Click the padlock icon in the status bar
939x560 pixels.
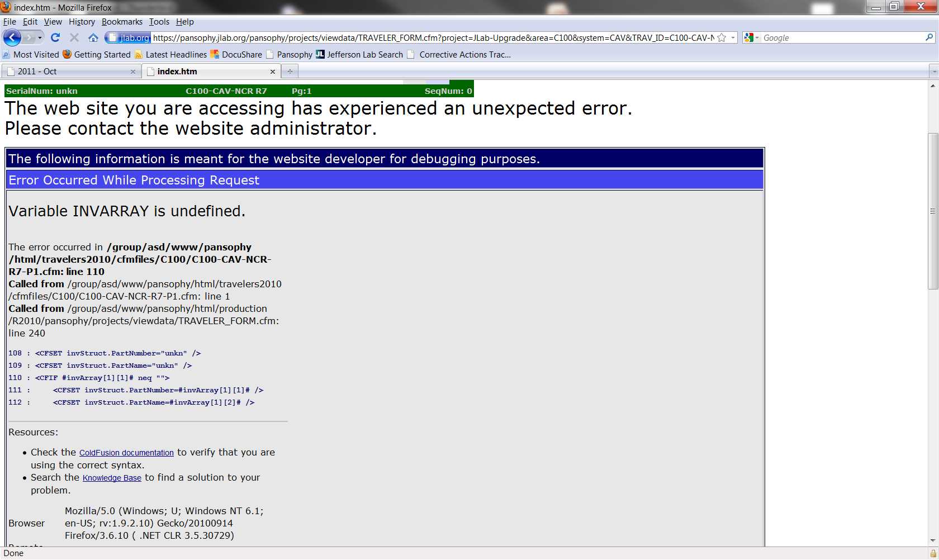coord(933,553)
